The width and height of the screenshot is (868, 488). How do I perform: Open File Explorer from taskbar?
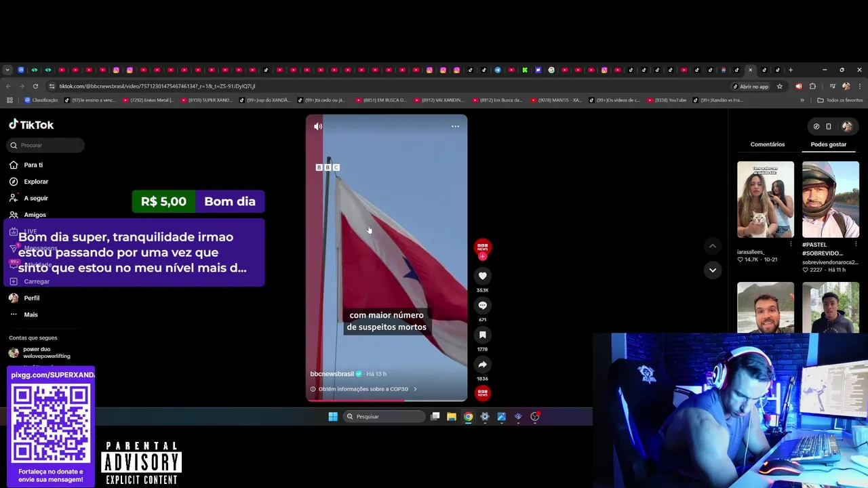coord(452,416)
